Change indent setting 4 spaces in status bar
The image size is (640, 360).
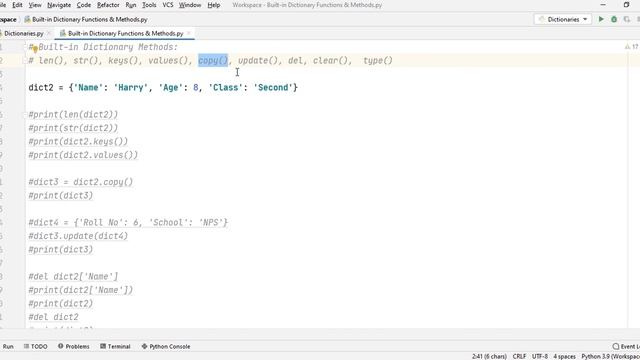(x=564, y=356)
